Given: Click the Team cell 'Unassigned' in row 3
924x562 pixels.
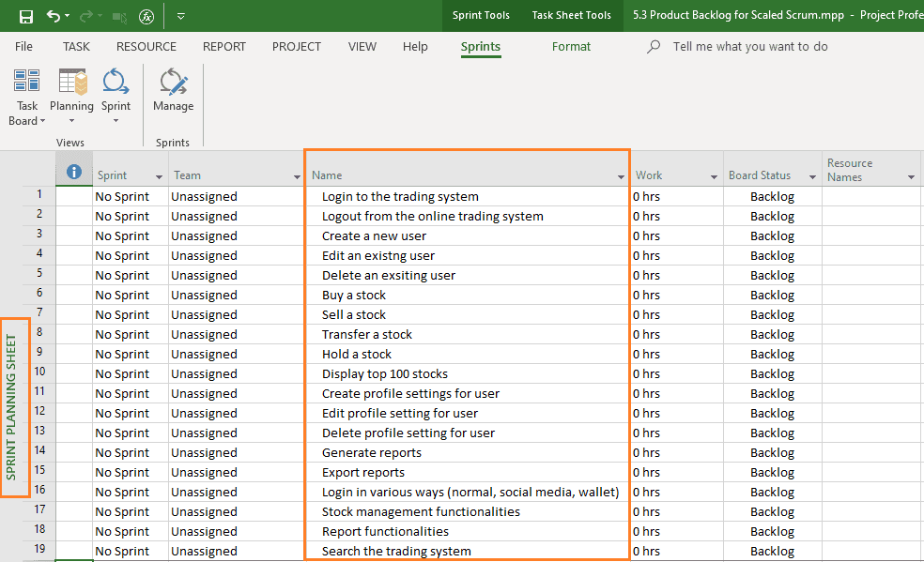Looking at the screenshot, I should [236, 236].
